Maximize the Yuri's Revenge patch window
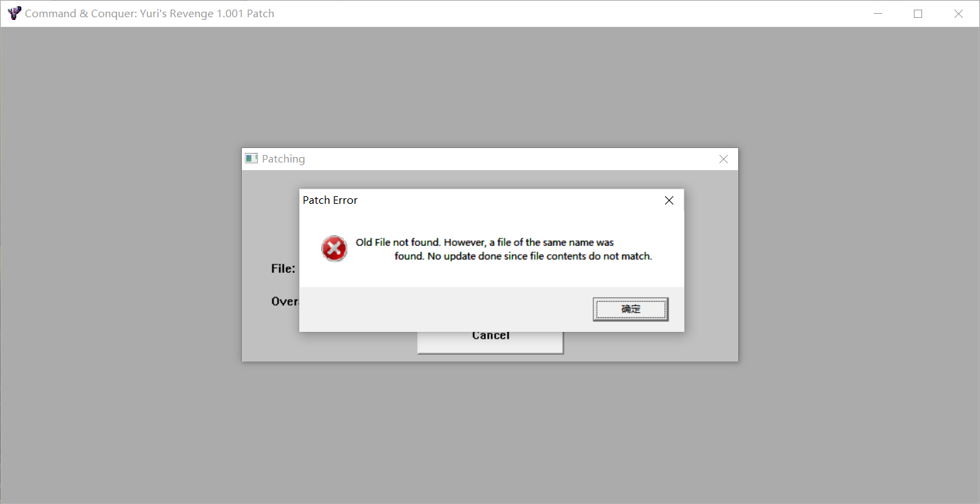980x504 pixels. tap(918, 13)
